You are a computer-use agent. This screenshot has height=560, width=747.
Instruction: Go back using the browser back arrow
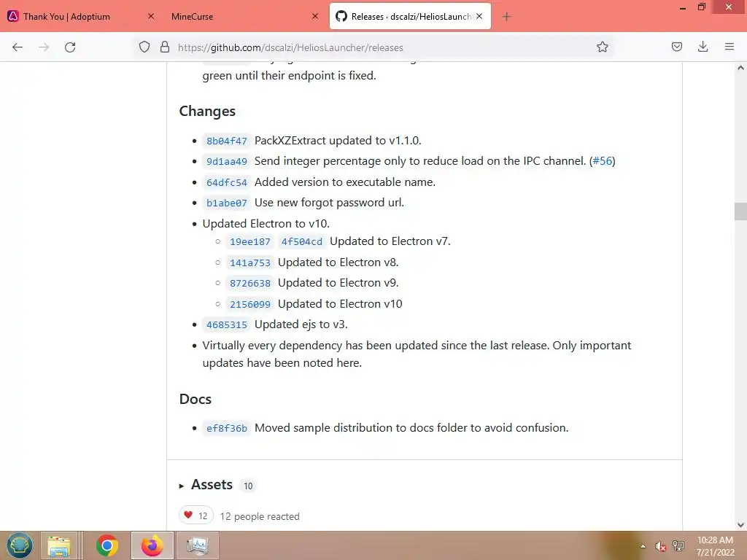click(18, 47)
